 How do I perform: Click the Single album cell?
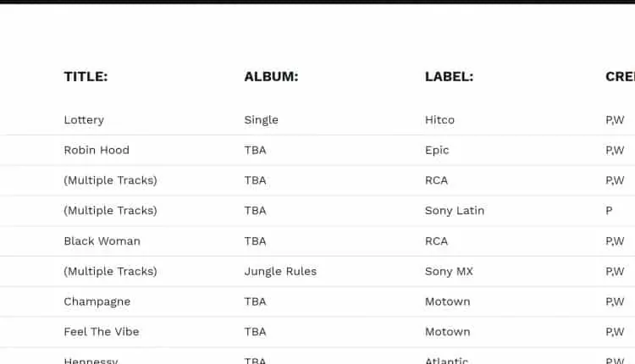pos(261,120)
